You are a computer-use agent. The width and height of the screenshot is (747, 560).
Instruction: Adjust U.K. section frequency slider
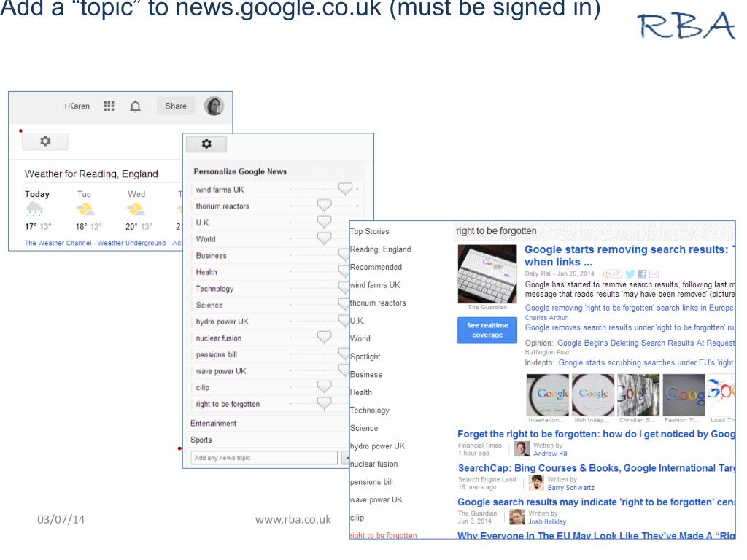(x=324, y=222)
